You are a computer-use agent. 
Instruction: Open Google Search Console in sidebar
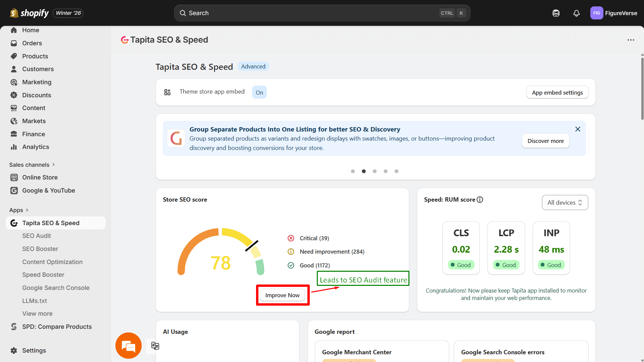(56, 288)
